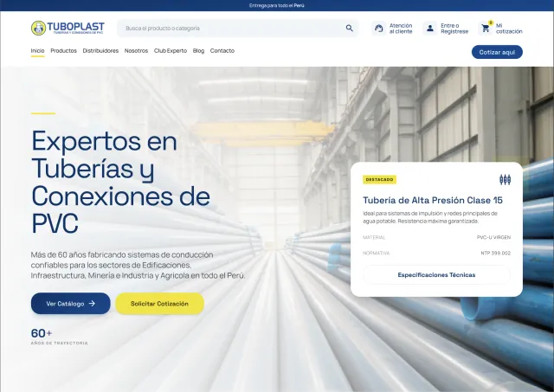Click the 60+ years statistic

(42, 333)
